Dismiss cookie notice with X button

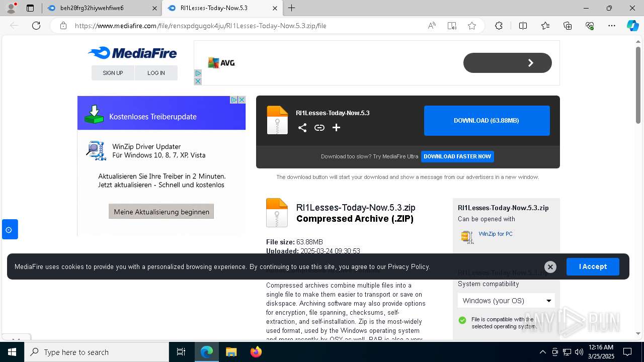pyautogui.click(x=550, y=267)
